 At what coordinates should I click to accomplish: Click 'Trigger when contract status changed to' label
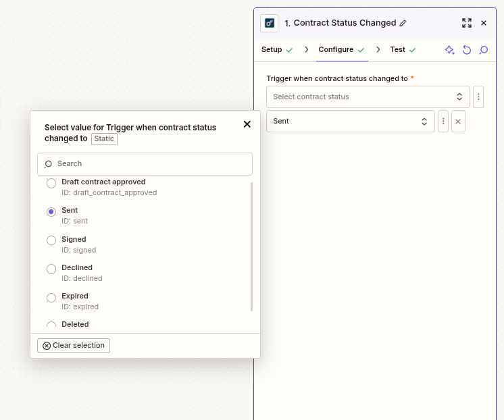[337, 78]
